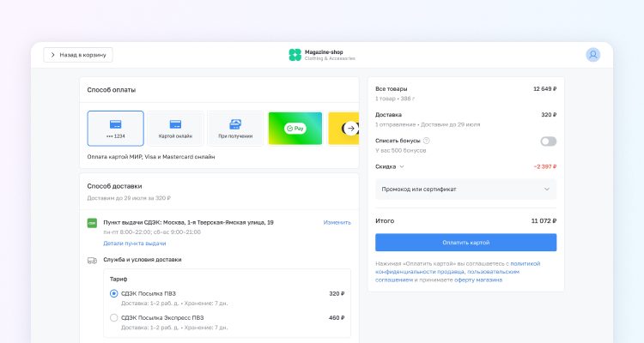
Task: Select the green Pay payment tile
Action: 295,129
